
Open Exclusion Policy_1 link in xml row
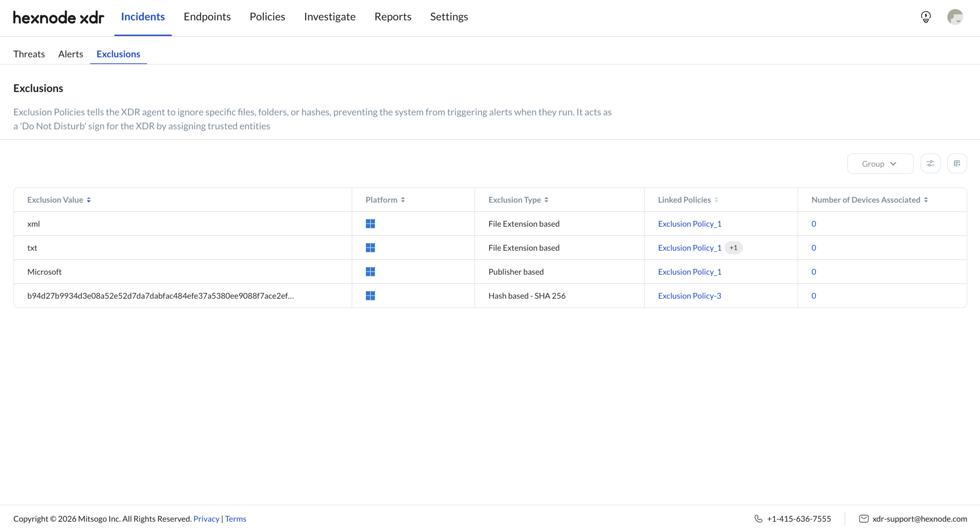(x=689, y=224)
